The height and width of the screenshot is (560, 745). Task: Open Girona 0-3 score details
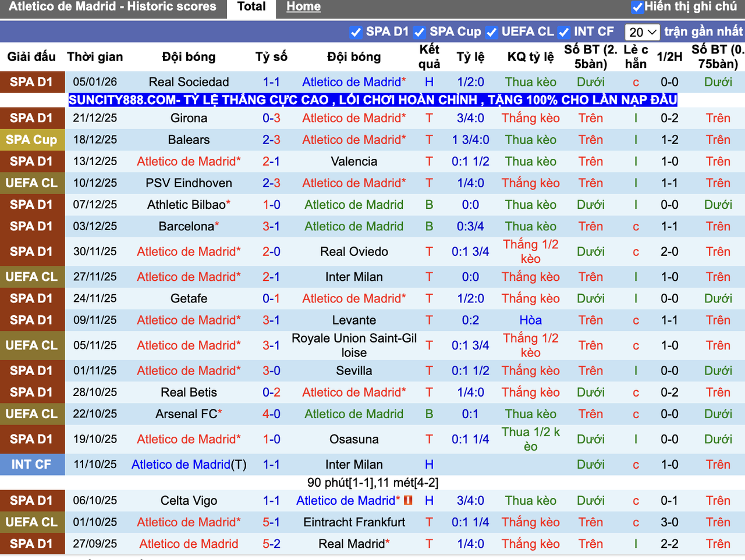point(271,118)
